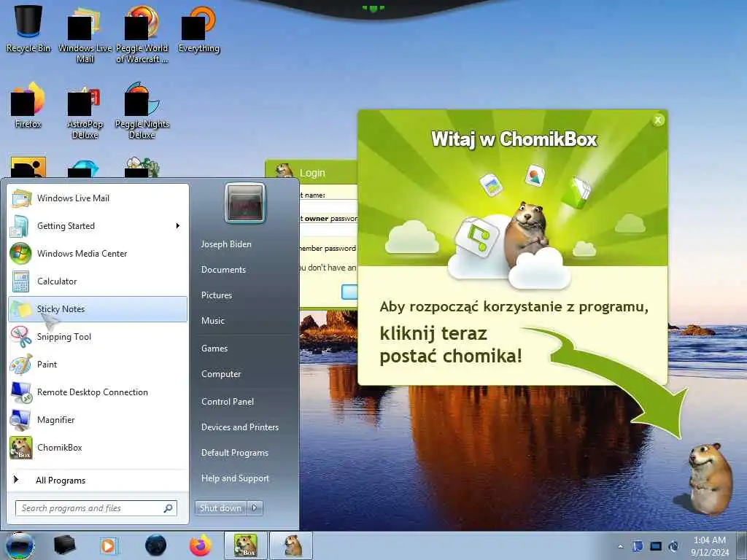747x560 pixels.
Task: Open the Recycle Bin desktop icon
Action: 28,28
